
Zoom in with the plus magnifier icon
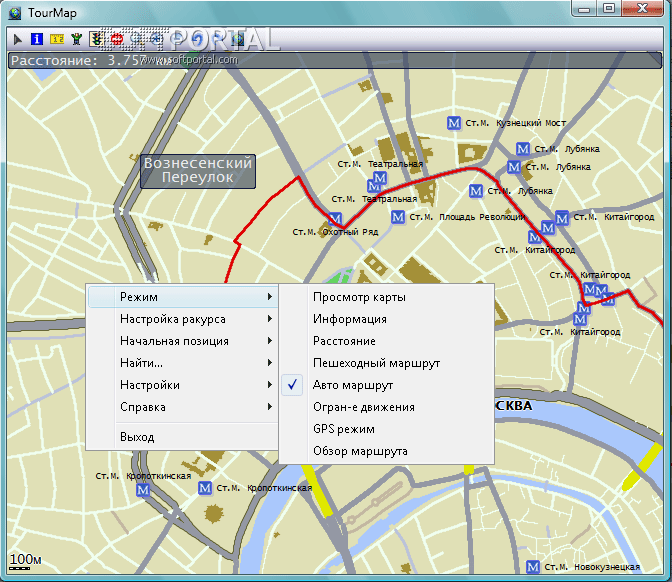(x=156, y=39)
